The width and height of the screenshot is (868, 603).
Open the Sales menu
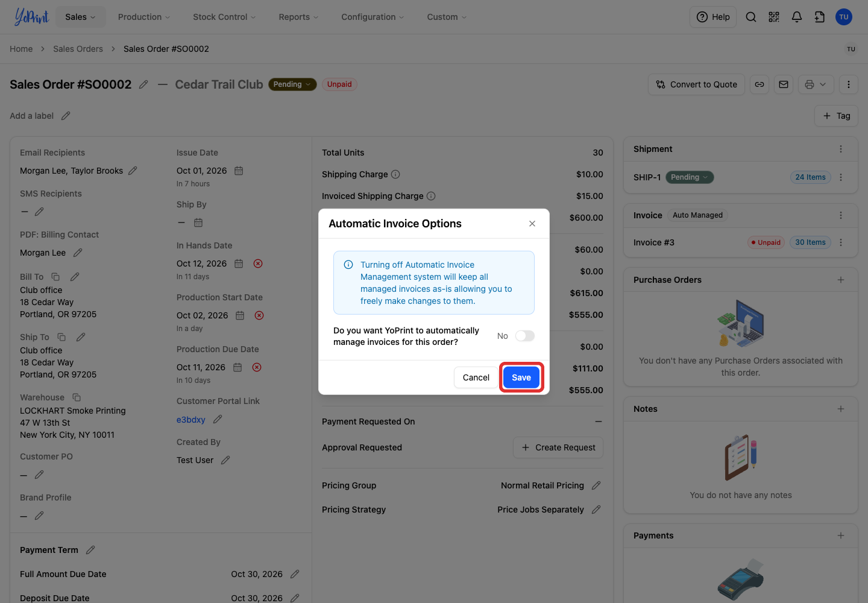[x=80, y=17]
